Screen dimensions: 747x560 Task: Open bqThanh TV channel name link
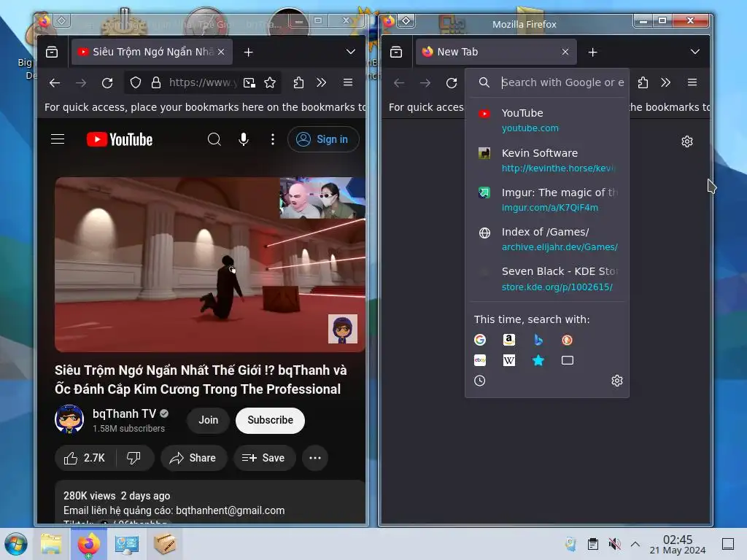(x=124, y=413)
